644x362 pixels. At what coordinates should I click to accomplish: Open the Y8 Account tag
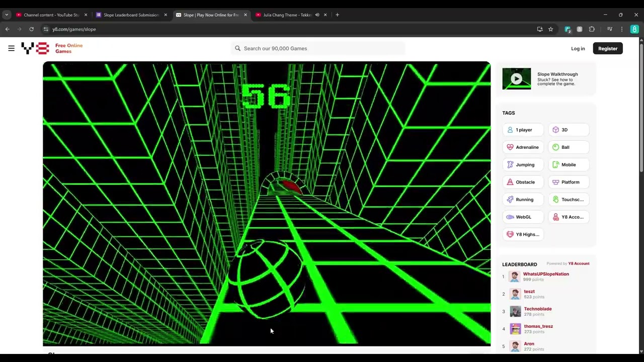pyautogui.click(x=569, y=217)
